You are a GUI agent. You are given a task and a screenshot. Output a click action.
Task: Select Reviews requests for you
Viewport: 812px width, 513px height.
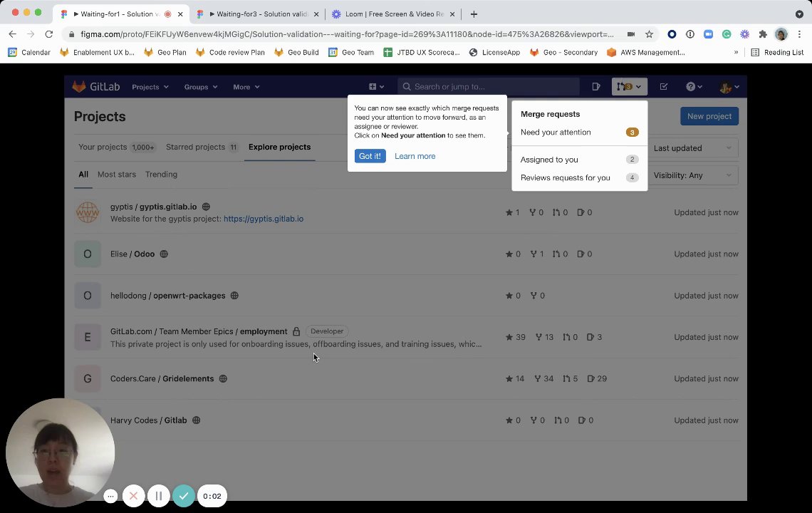pos(580,177)
